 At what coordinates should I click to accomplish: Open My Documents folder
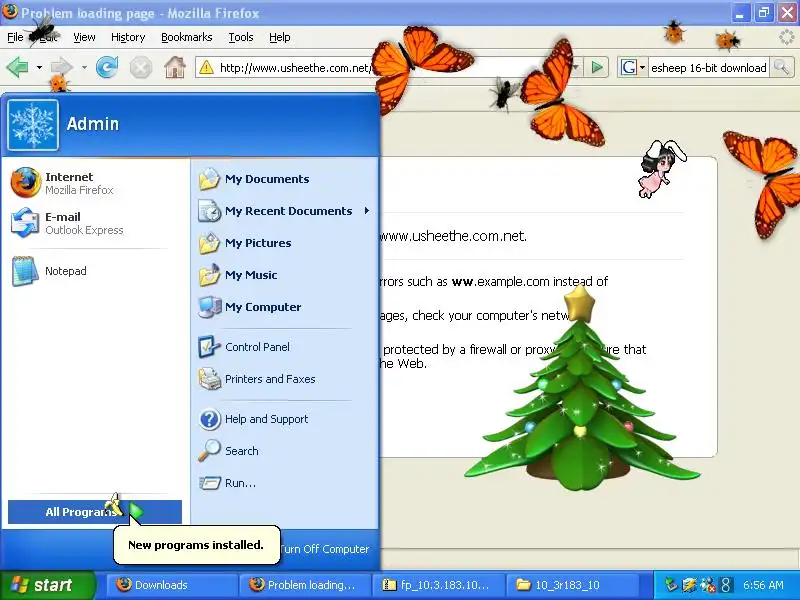285,179
